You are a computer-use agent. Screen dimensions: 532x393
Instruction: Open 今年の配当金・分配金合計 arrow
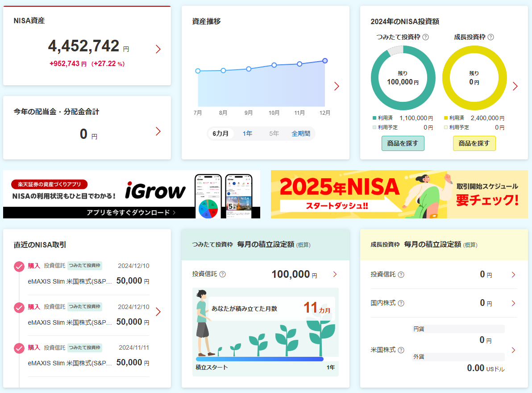pos(158,131)
